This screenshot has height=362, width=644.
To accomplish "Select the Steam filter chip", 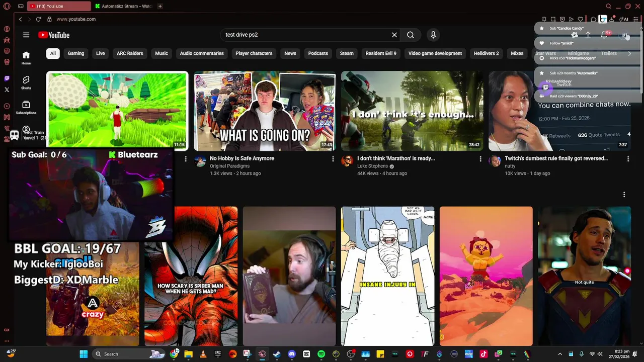I will (x=347, y=53).
